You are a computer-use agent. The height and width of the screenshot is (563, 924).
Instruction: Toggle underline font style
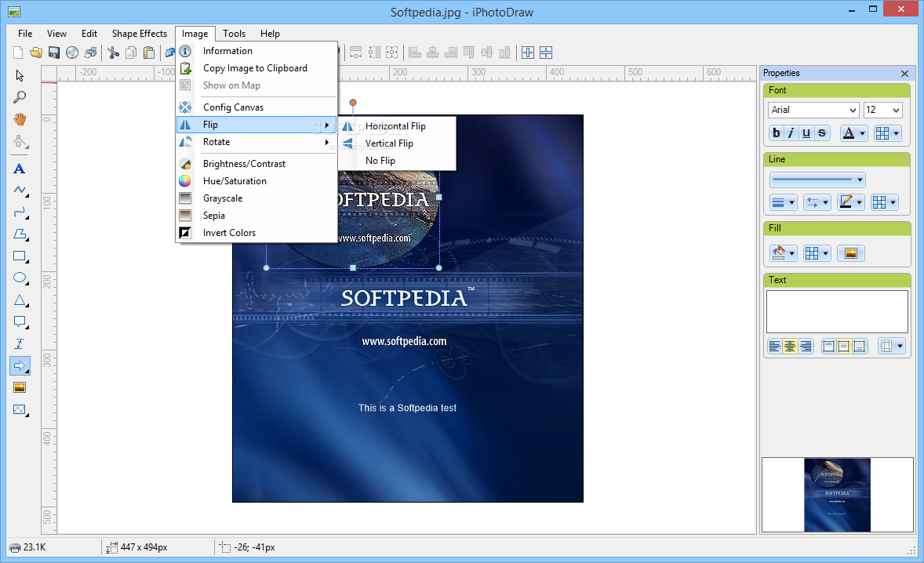click(806, 133)
